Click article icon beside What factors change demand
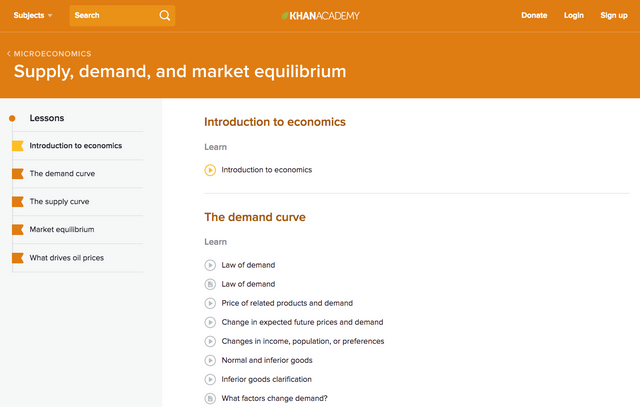 pos(210,398)
